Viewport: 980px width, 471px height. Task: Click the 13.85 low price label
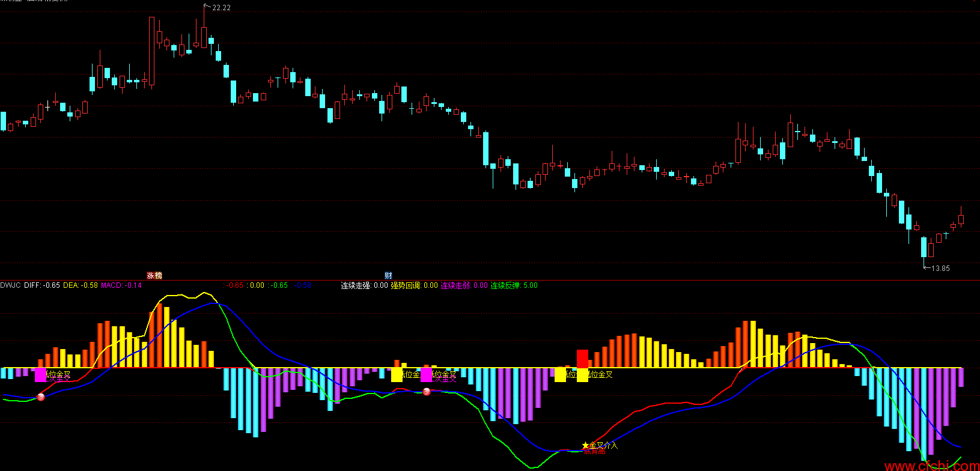(x=940, y=269)
